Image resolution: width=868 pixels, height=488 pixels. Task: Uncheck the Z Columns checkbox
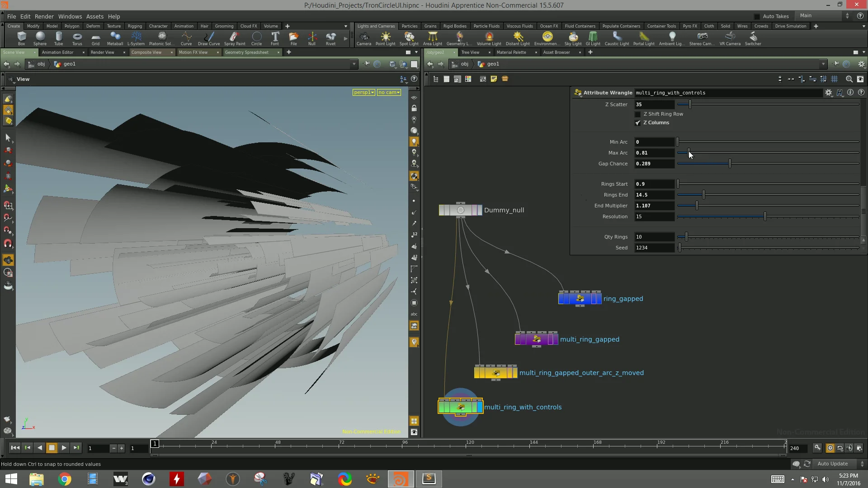pyautogui.click(x=637, y=122)
